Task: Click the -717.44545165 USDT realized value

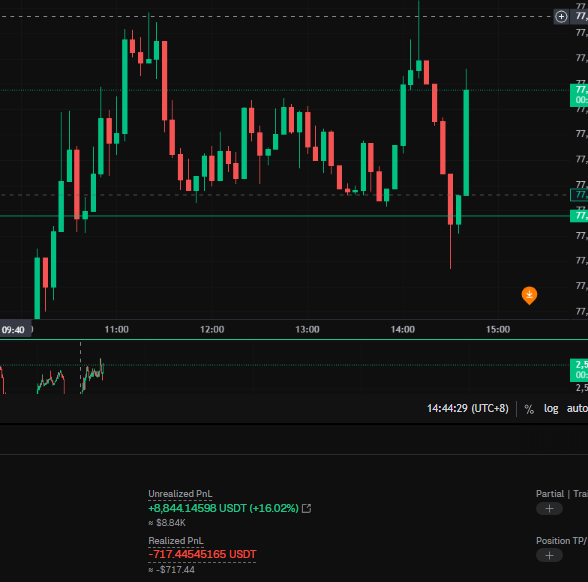Action: click(202, 554)
